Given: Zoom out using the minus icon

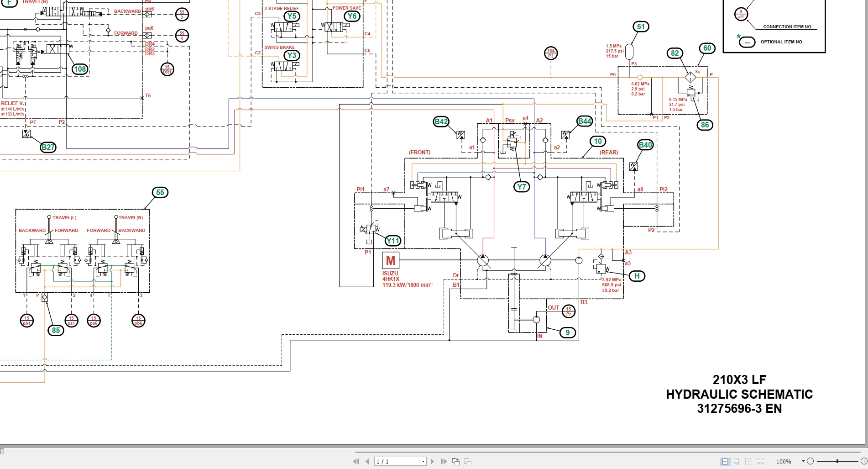Looking at the screenshot, I should (x=811, y=461).
